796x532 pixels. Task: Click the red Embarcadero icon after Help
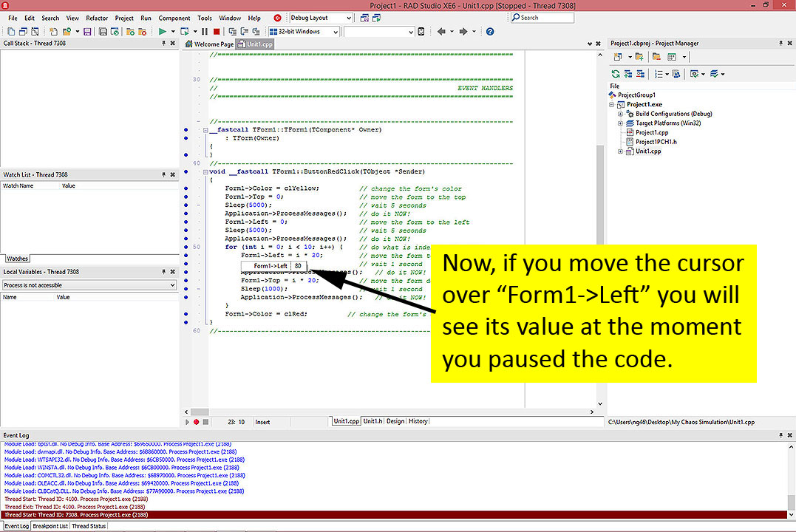pos(278,18)
